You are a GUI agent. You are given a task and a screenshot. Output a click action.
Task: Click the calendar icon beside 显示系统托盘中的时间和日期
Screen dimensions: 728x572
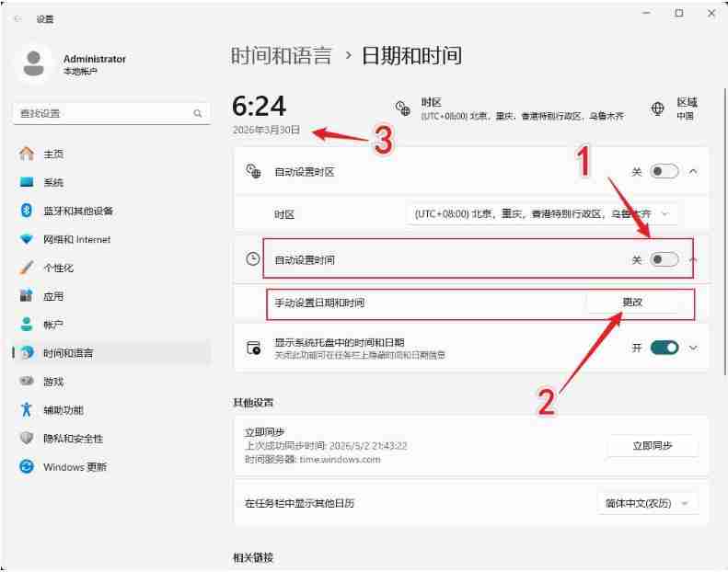253,348
